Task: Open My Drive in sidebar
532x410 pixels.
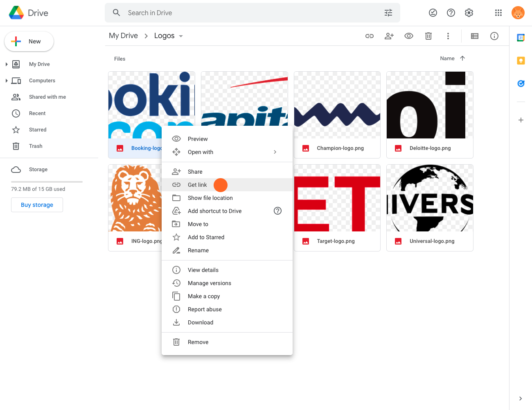Action: pyautogui.click(x=39, y=64)
